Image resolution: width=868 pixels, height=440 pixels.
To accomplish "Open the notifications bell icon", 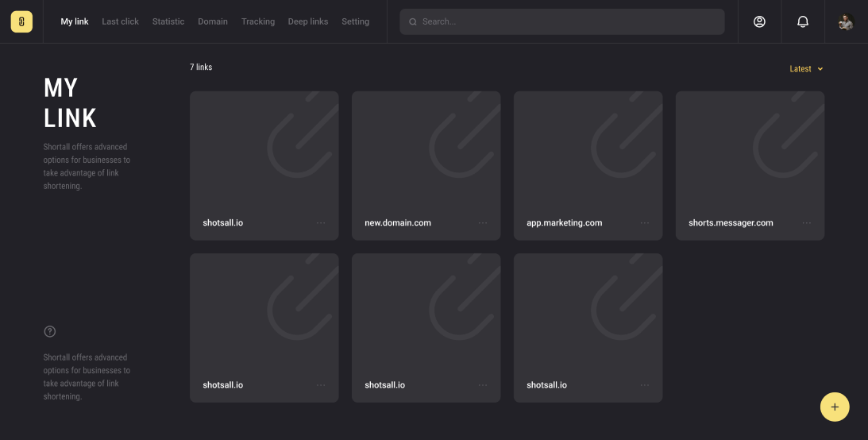I will coord(803,21).
